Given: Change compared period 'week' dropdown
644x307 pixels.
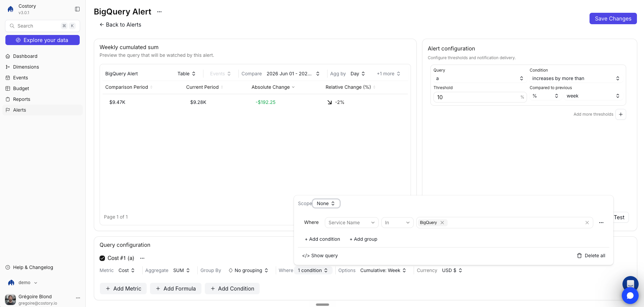Looking at the screenshot, I should click(x=593, y=96).
